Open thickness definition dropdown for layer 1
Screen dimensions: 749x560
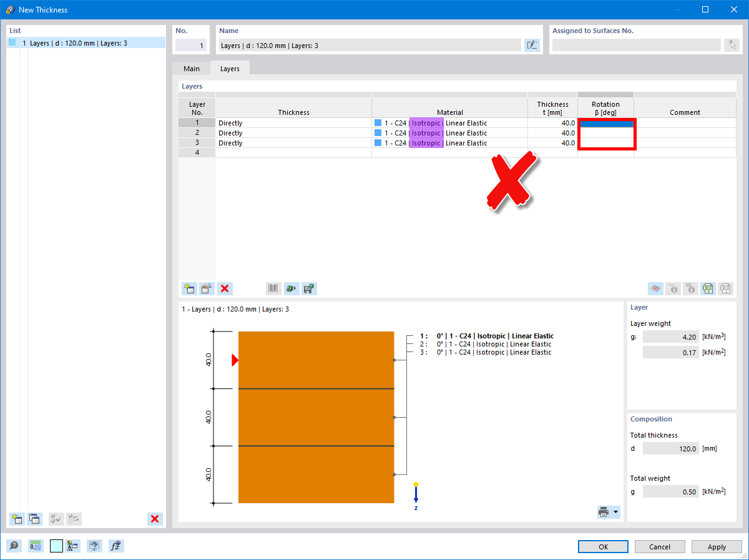292,123
